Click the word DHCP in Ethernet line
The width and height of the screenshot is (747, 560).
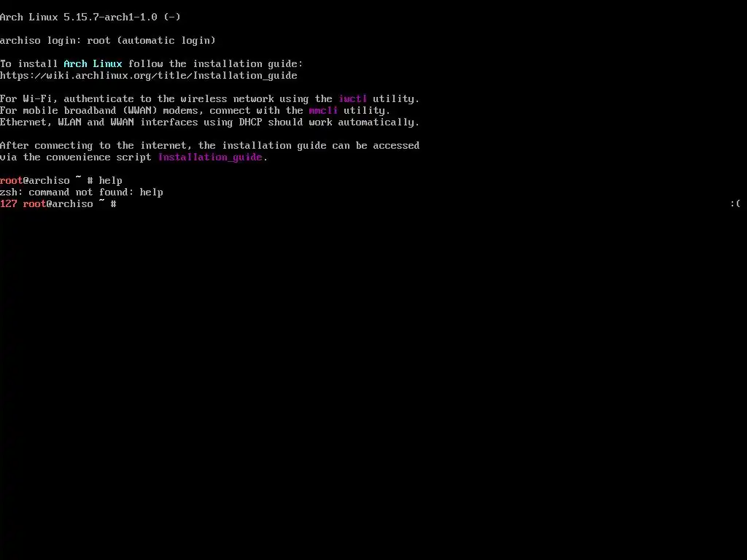click(x=251, y=122)
